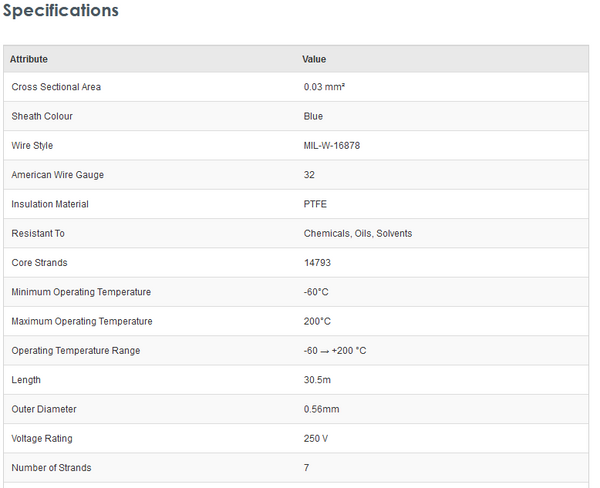Click the Value column header

coord(314,59)
